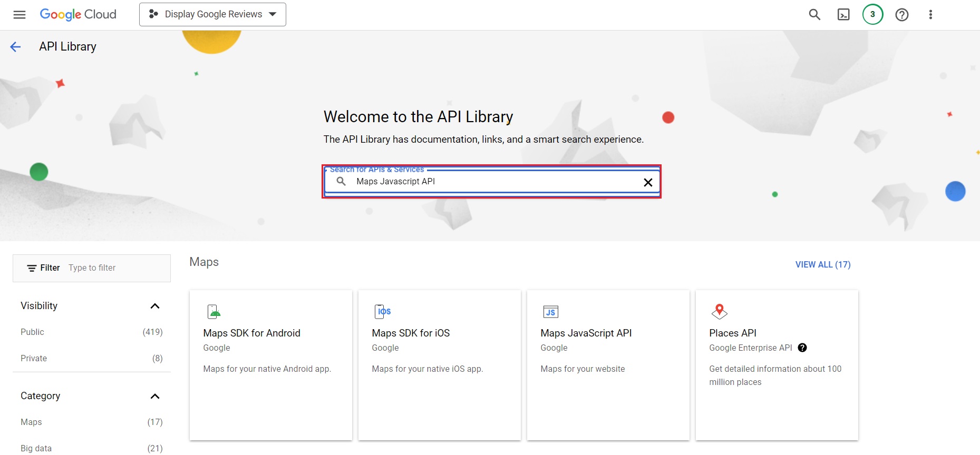Viewport: 980px width, 455px height.
Task: Click the iOS icon on Maps SDK card
Action: click(383, 311)
